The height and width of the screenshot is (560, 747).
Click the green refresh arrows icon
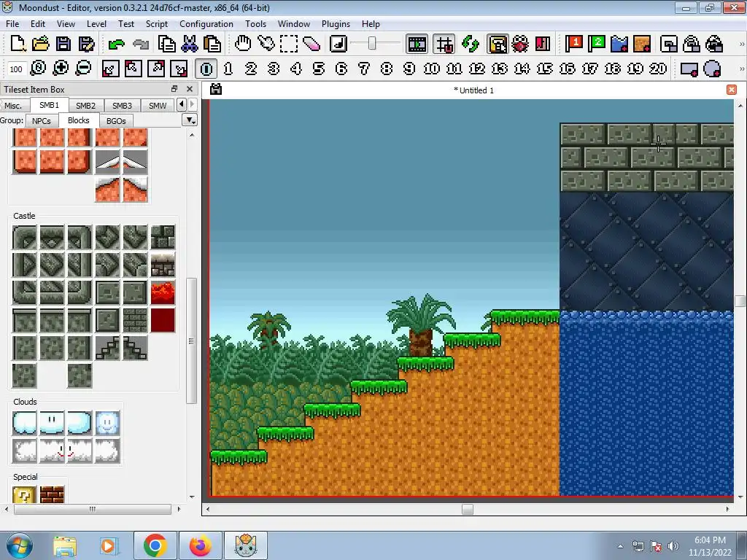(x=471, y=44)
